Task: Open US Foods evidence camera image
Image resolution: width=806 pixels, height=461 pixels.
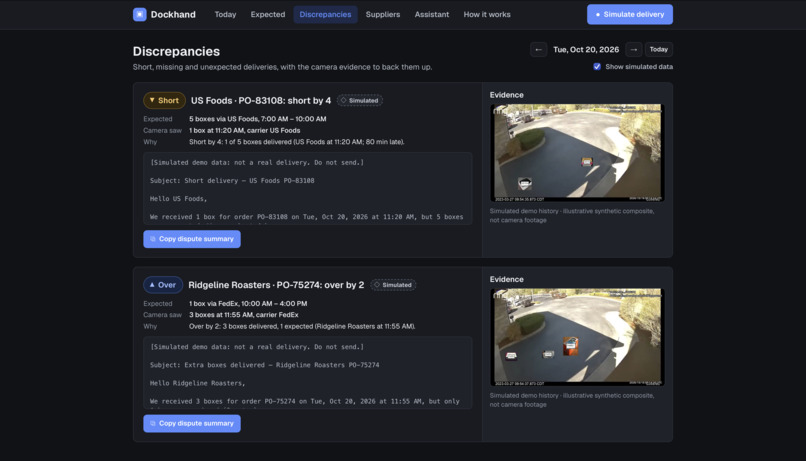Action: point(577,153)
